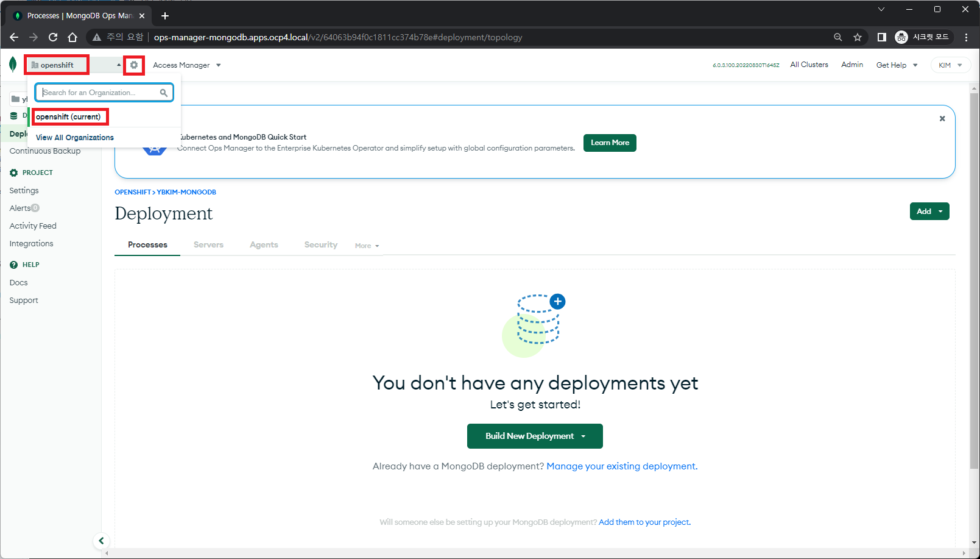This screenshot has height=559, width=980.
Task: Close the Kubernetes Quick Start banner
Action: click(942, 118)
